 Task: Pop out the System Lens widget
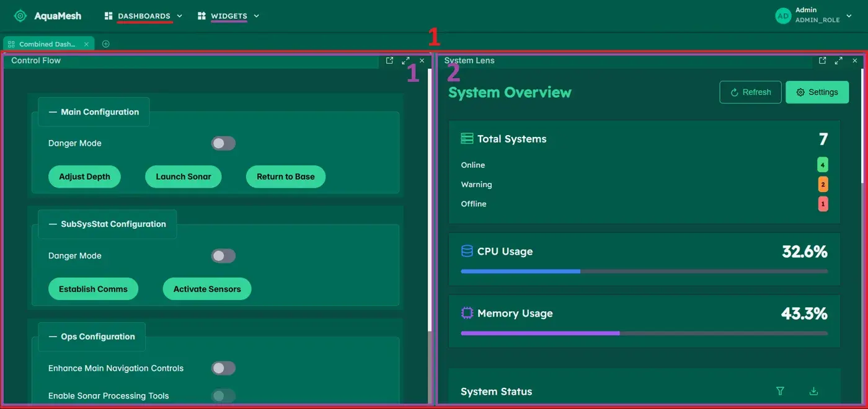tap(822, 61)
